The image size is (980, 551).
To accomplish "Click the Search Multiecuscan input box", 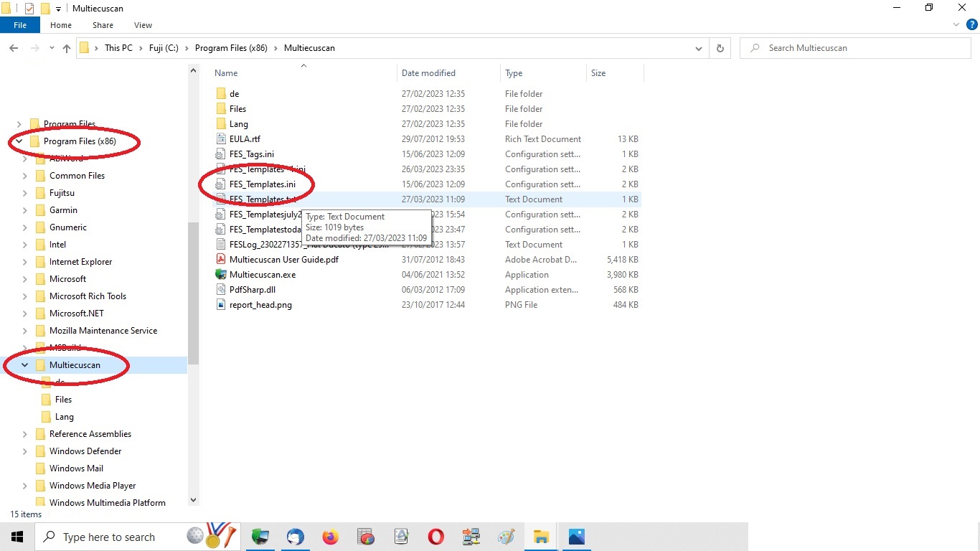I will pos(855,48).
